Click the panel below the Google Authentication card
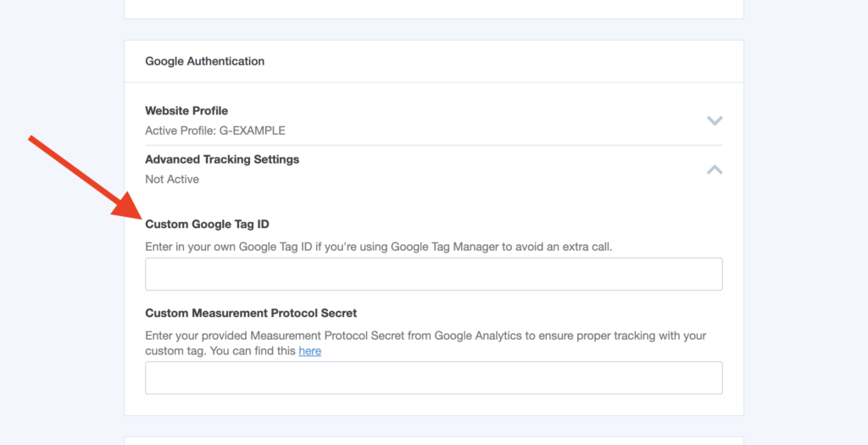Screen dimensions: 868x445 pos(433,440)
